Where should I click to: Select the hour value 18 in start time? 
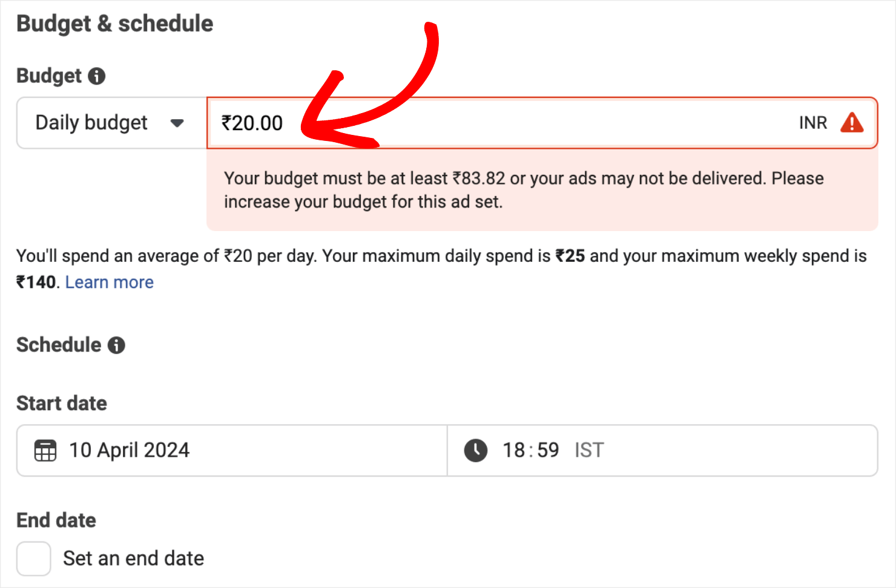click(x=513, y=451)
